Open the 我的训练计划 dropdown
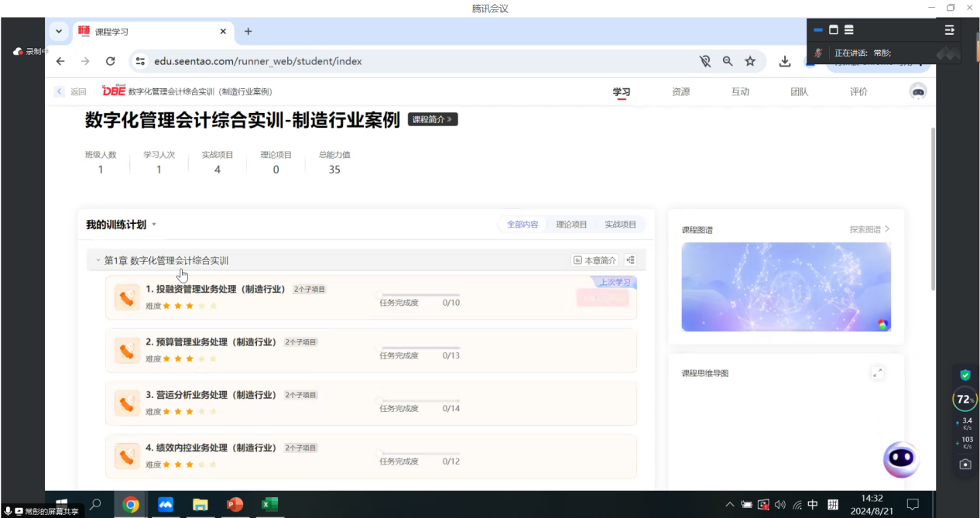Image resolution: width=980 pixels, height=518 pixels. tap(153, 224)
